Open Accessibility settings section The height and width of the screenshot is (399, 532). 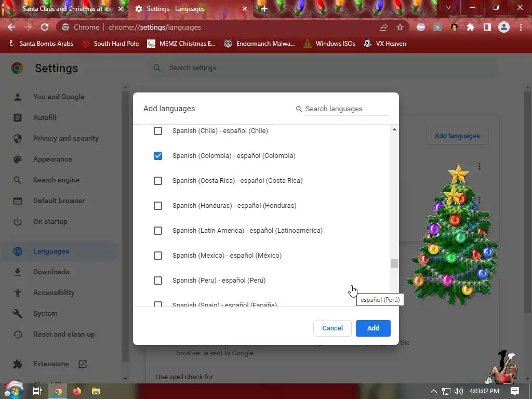[x=54, y=292]
